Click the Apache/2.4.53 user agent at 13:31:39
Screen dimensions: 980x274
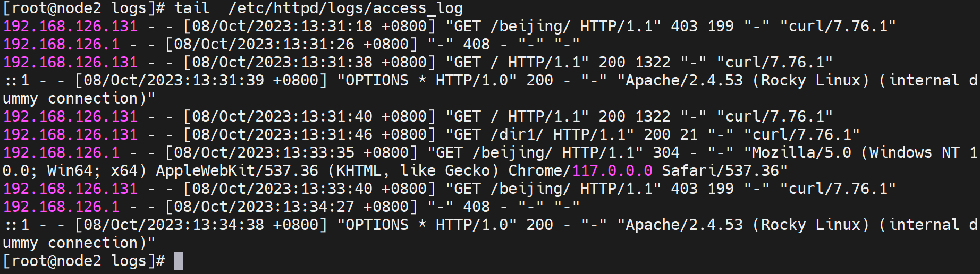[684, 80]
